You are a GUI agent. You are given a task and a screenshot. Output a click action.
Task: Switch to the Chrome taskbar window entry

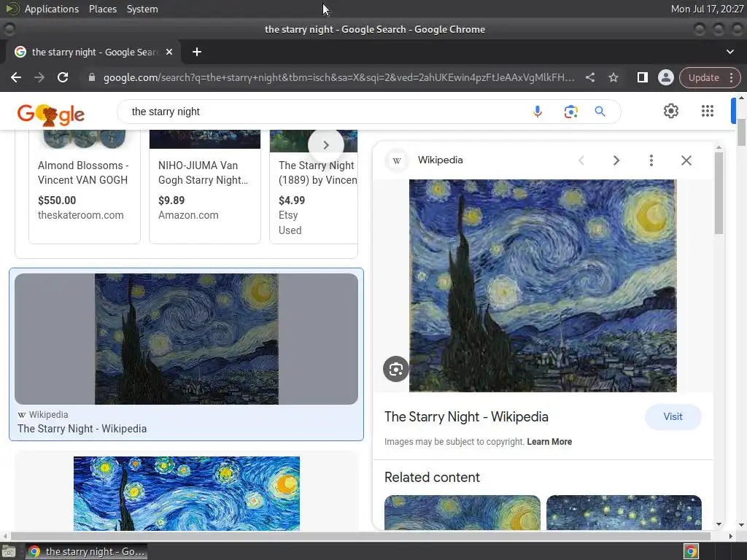click(x=86, y=551)
